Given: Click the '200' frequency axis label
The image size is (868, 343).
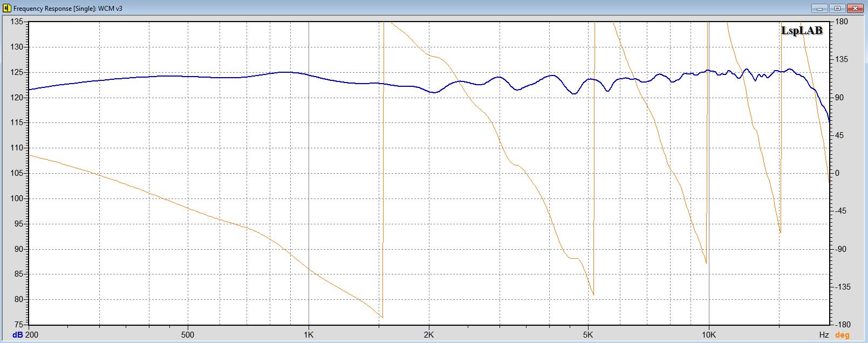Looking at the screenshot, I should pos(32,335).
